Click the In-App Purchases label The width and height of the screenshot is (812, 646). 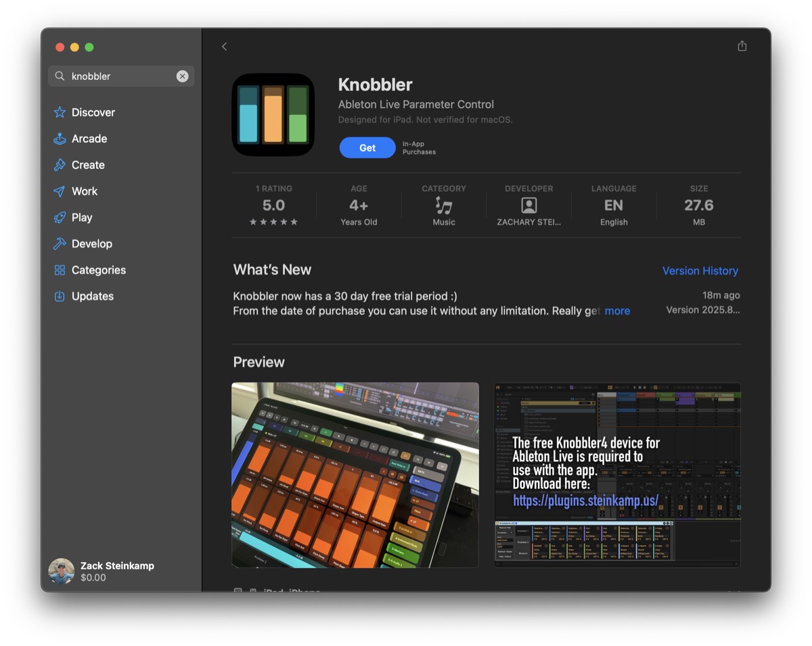[x=419, y=147]
